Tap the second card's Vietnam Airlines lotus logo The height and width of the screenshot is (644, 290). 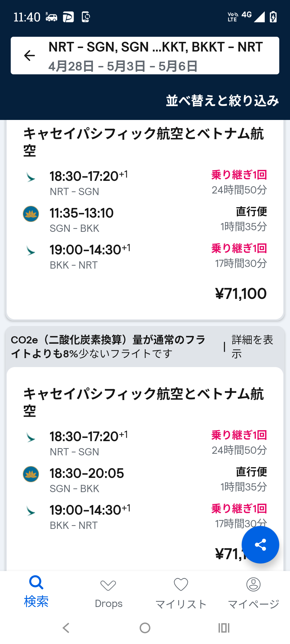31,474
